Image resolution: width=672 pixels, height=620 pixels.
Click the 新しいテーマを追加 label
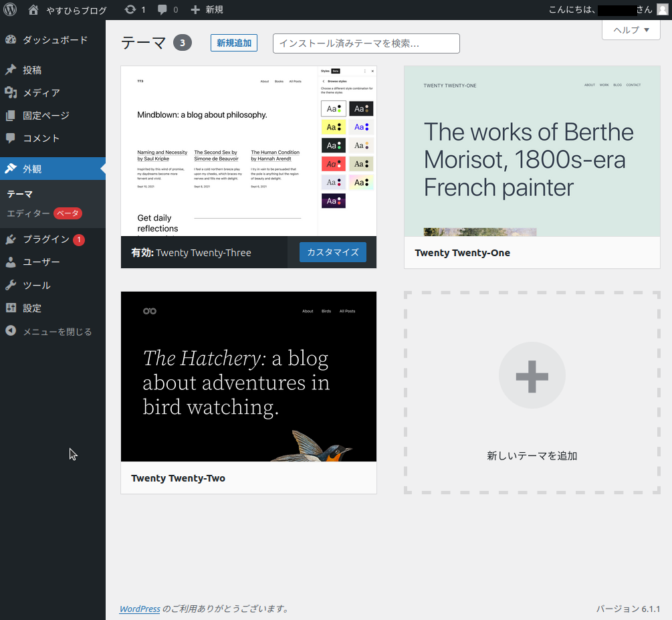pos(532,455)
